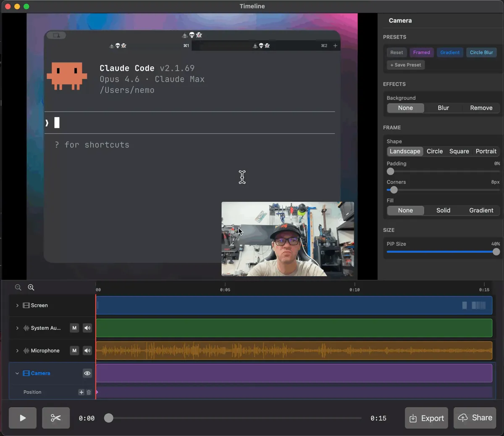Screen dimensions: 504x436
Task: Click the Share button
Action: pos(475,418)
